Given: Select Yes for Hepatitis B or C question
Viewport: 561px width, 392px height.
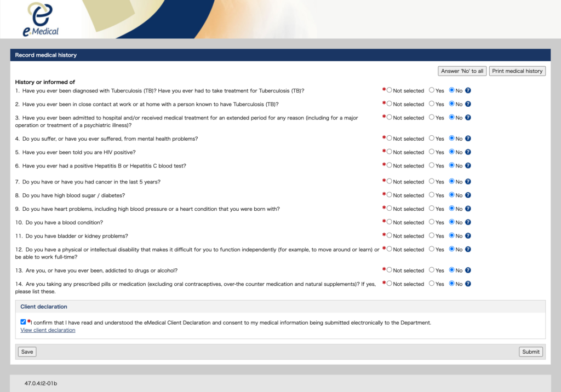Looking at the screenshot, I should [432, 165].
